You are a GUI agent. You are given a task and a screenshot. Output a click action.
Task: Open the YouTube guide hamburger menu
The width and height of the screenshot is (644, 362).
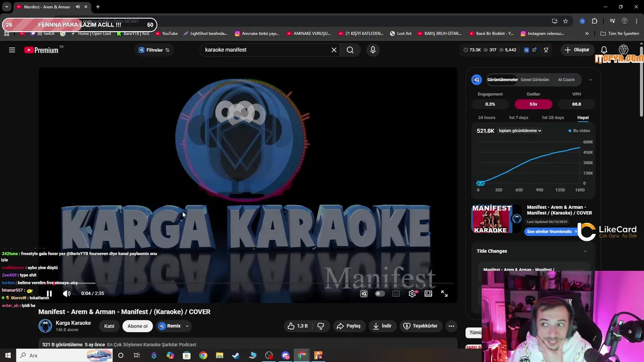pos(12,50)
